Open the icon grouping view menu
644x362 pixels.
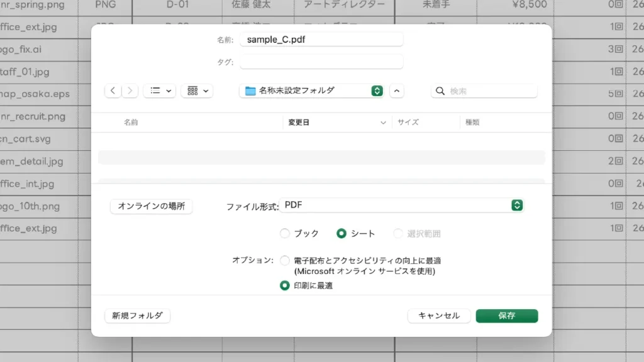pos(197,91)
